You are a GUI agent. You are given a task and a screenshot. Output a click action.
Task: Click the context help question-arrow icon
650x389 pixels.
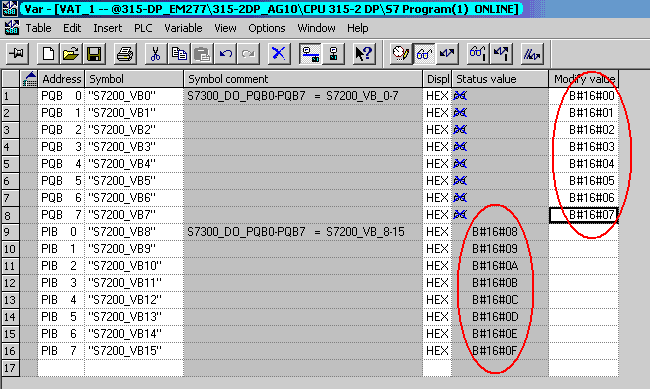(x=364, y=54)
